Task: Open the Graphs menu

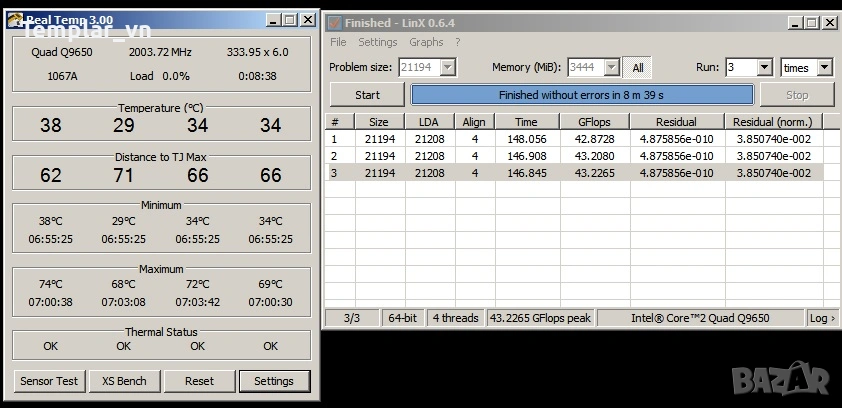Action: pyautogui.click(x=426, y=42)
